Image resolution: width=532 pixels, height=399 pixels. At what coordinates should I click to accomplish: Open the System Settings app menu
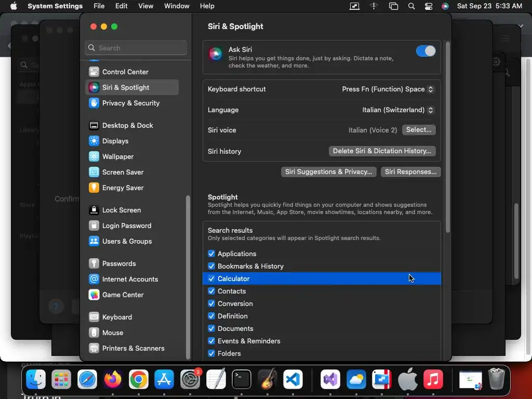coord(55,6)
